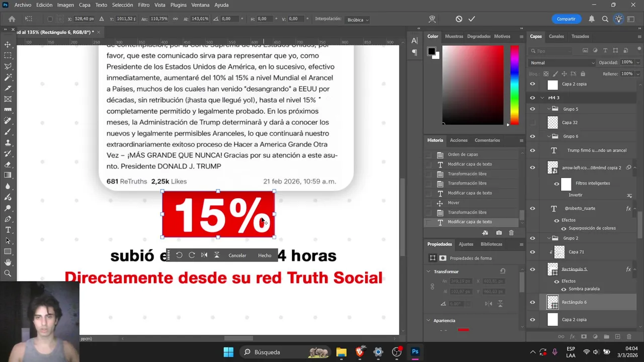The image size is (644, 362).
Task: Hide the Capa 71 layer
Action: pyautogui.click(x=533, y=252)
